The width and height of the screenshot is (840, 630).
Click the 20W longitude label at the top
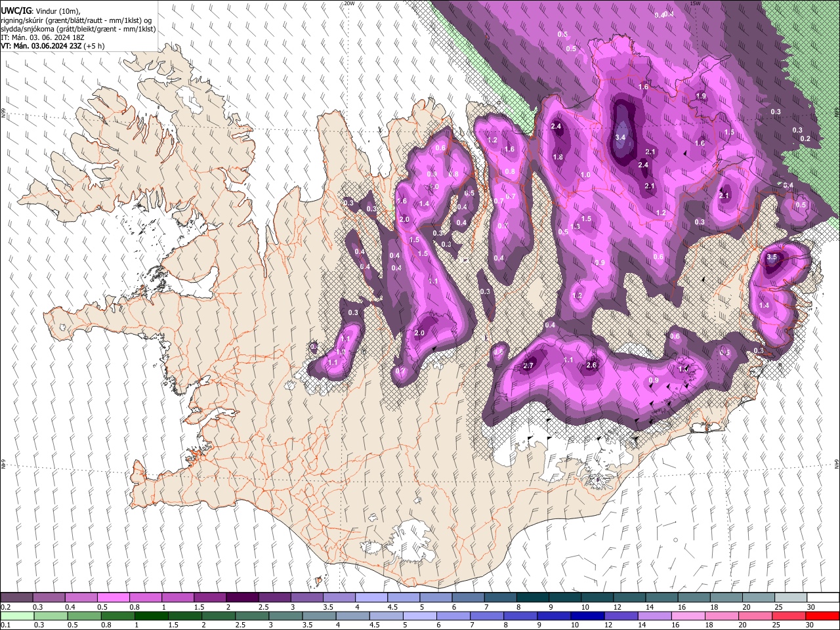349,3
